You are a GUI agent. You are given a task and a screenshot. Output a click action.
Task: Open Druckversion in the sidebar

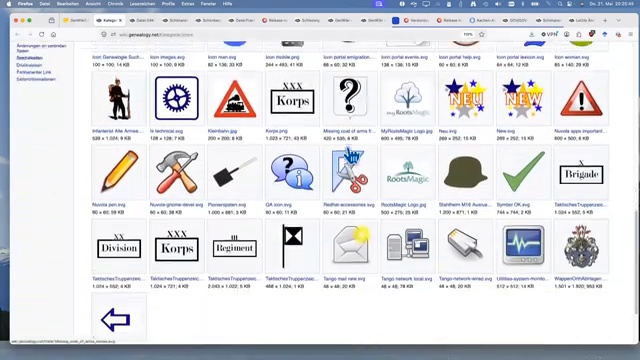pos(29,65)
